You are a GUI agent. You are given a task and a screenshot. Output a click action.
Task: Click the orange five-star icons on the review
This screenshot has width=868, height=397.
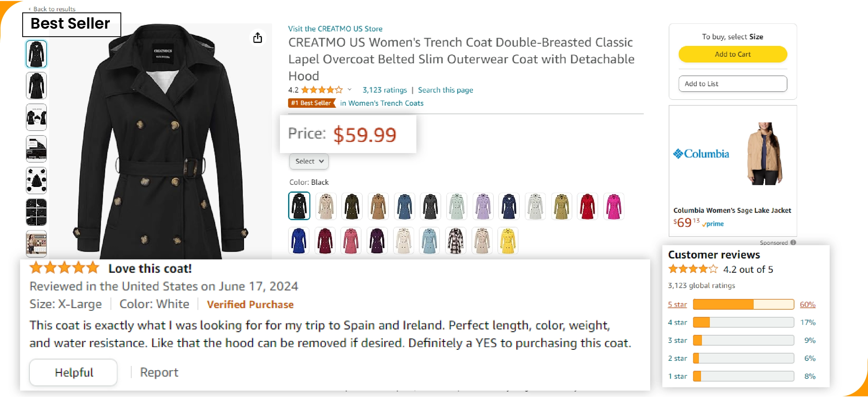tap(64, 268)
